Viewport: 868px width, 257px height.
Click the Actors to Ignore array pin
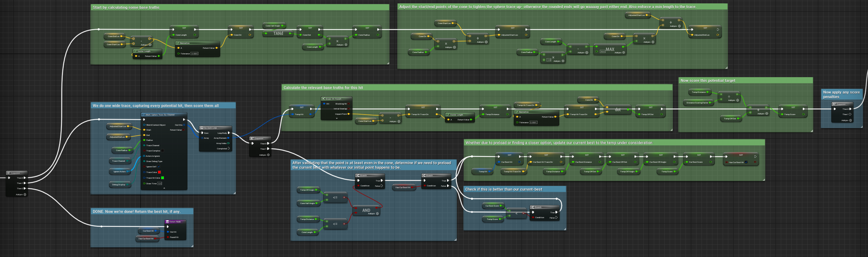point(144,156)
